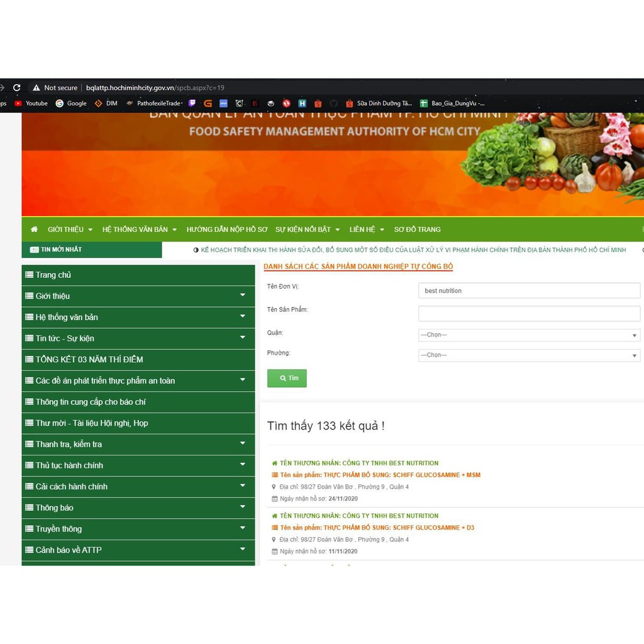Image resolution: width=644 pixels, height=644 pixels.
Task: Click the Tên Sản Phẩm input field
Action: click(x=528, y=313)
